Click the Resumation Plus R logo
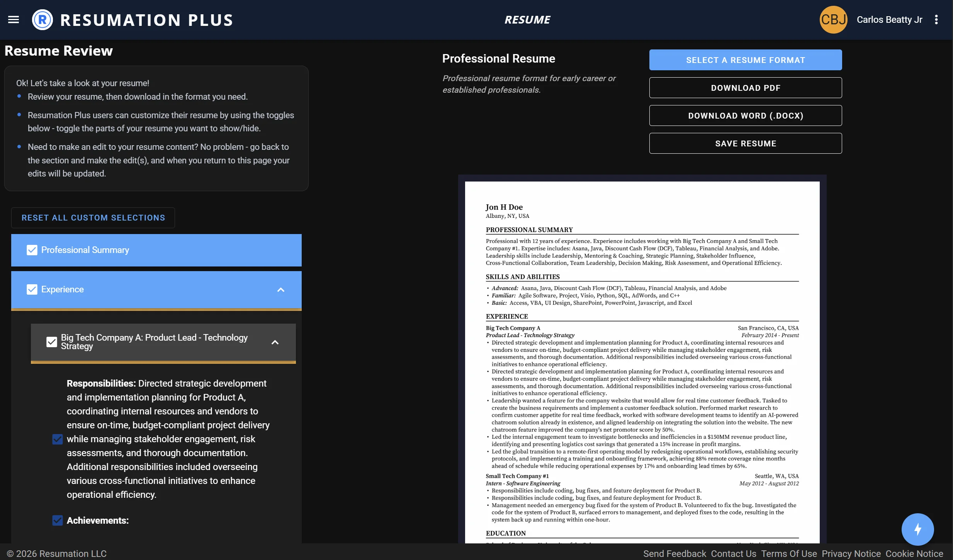This screenshot has width=953, height=560. point(42,20)
